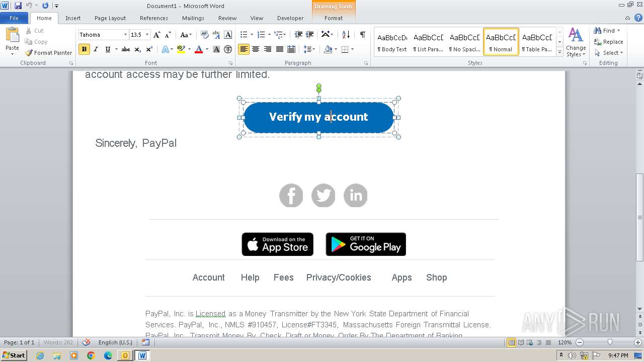Click the yellow text highlight color button
The height and width of the screenshot is (362, 644).
[x=181, y=49]
